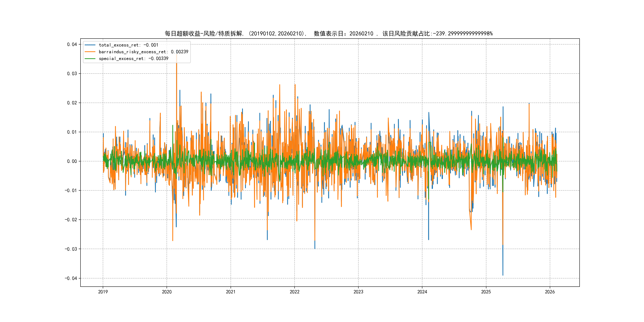Click the 2026 x-axis tick label
The image size is (644, 322).
point(550,292)
